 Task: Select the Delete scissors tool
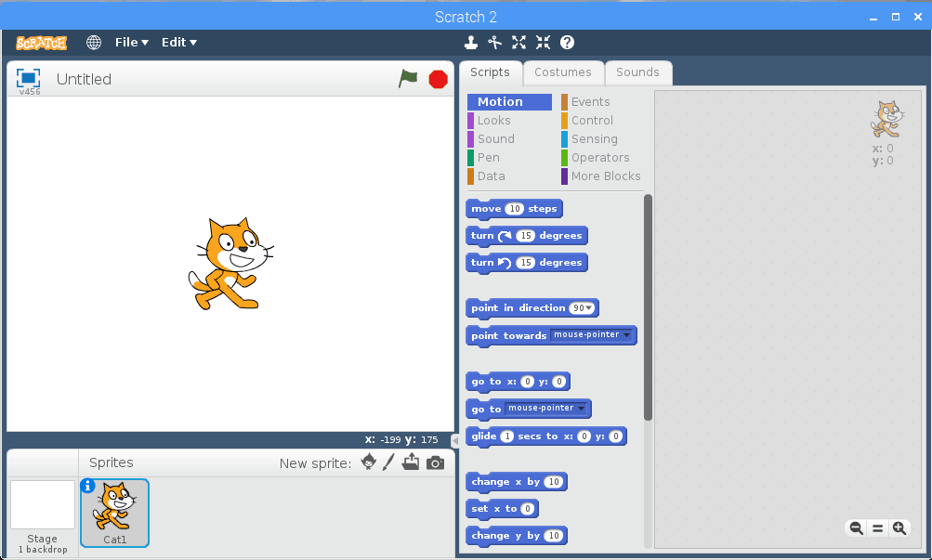[495, 42]
